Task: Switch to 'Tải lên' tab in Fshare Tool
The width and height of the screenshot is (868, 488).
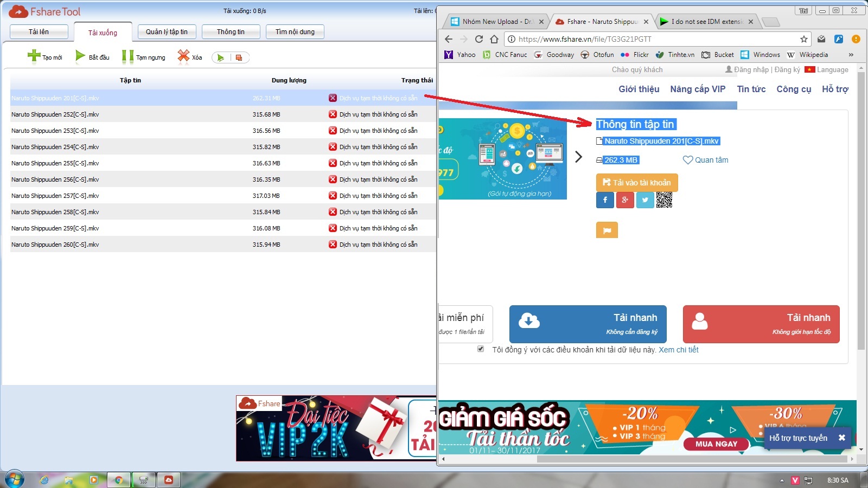Action: (x=39, y=32)
